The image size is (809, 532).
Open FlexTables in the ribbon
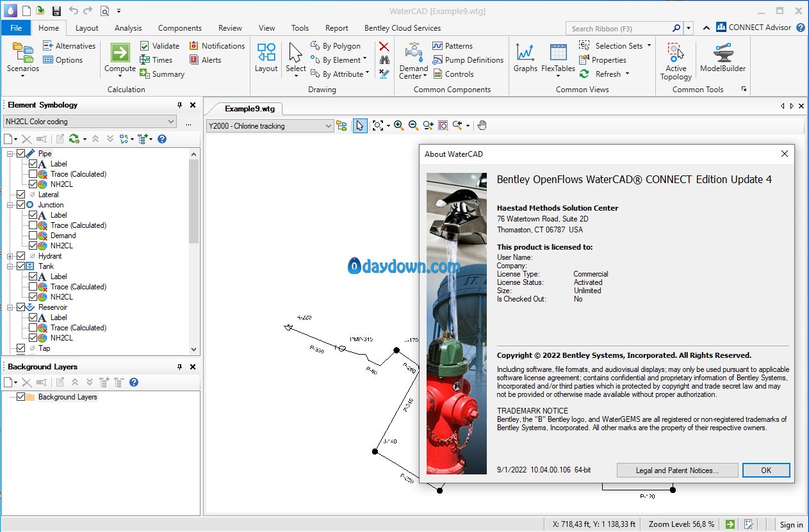tap(558, 54)
